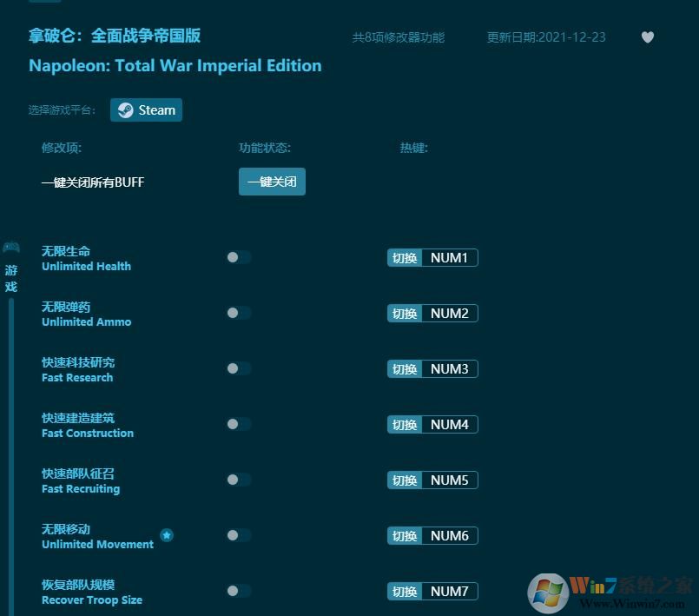This screenshot has width=699, height=616.
Task: Enable the Fast Research toggle
Action: pyautogui.click(x=239, y=368)
